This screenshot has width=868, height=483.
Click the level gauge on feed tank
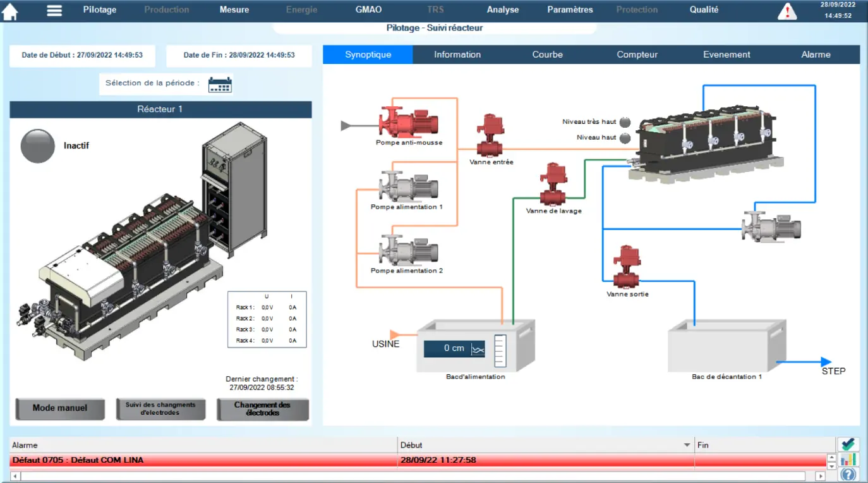500,351
